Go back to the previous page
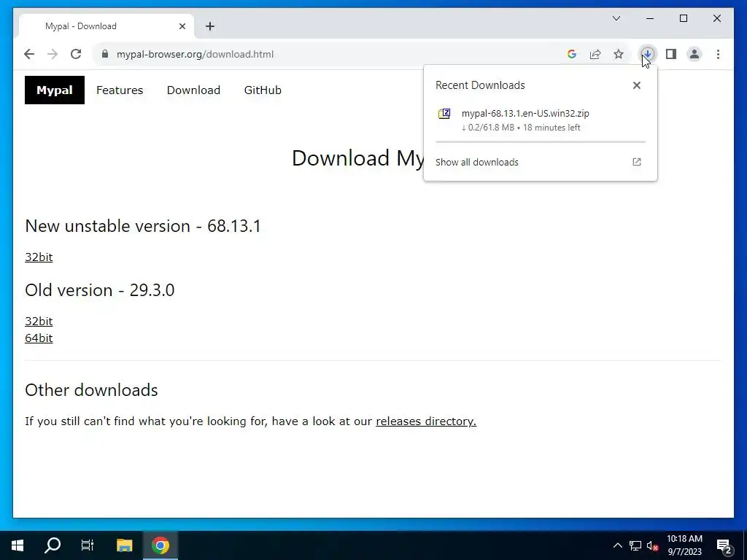Viewport: 747px width, 560px height. (29, 54)
